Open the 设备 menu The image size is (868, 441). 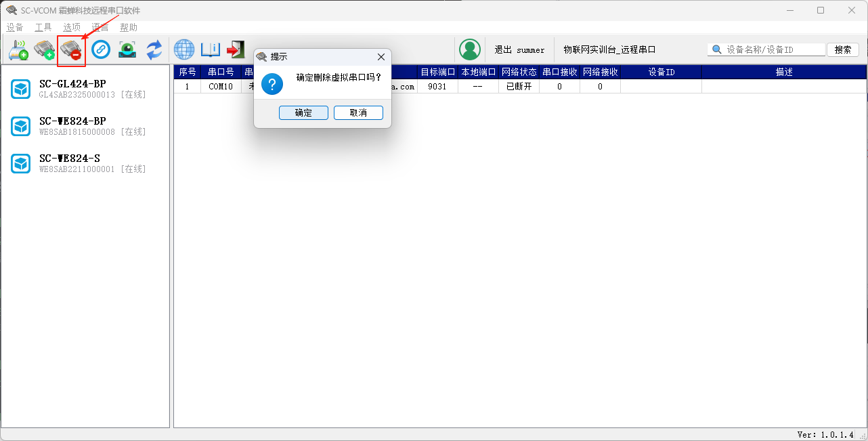point(15,28)
